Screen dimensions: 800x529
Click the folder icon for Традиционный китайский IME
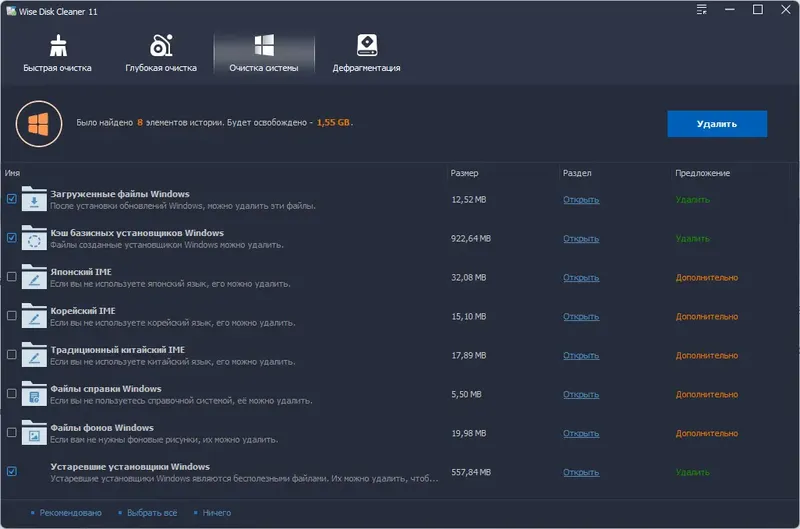click(34, 355)
